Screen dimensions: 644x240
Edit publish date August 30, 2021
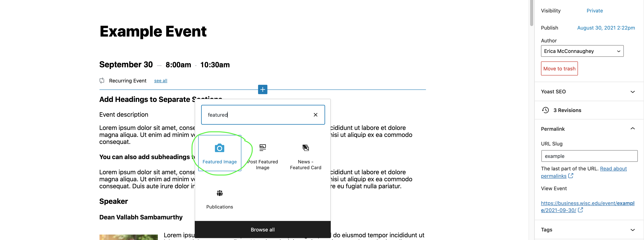click(x=606, y=28)
